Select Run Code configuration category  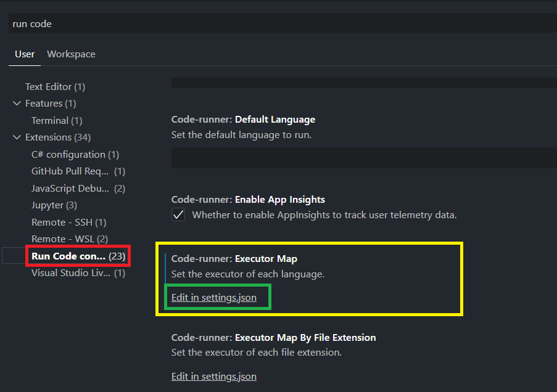(x=78, y=256)
